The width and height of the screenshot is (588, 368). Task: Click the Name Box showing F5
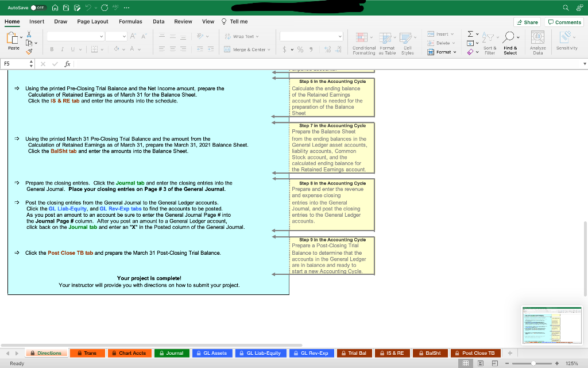click(x=16, y=64)
